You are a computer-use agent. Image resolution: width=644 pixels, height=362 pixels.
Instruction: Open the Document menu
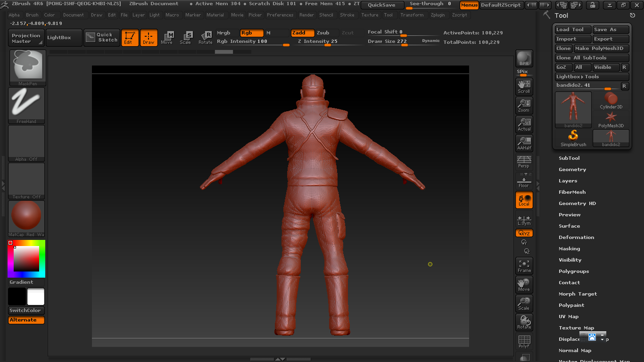coord(74,15)
